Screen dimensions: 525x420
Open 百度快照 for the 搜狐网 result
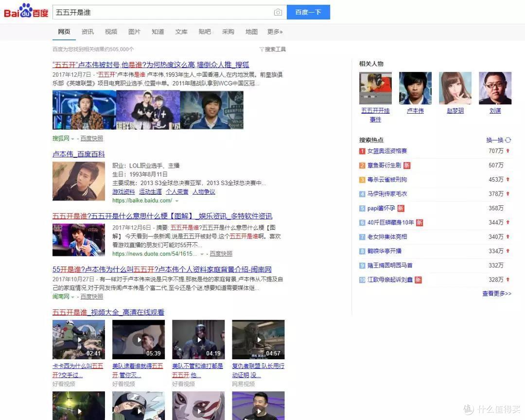click(92, 138)
